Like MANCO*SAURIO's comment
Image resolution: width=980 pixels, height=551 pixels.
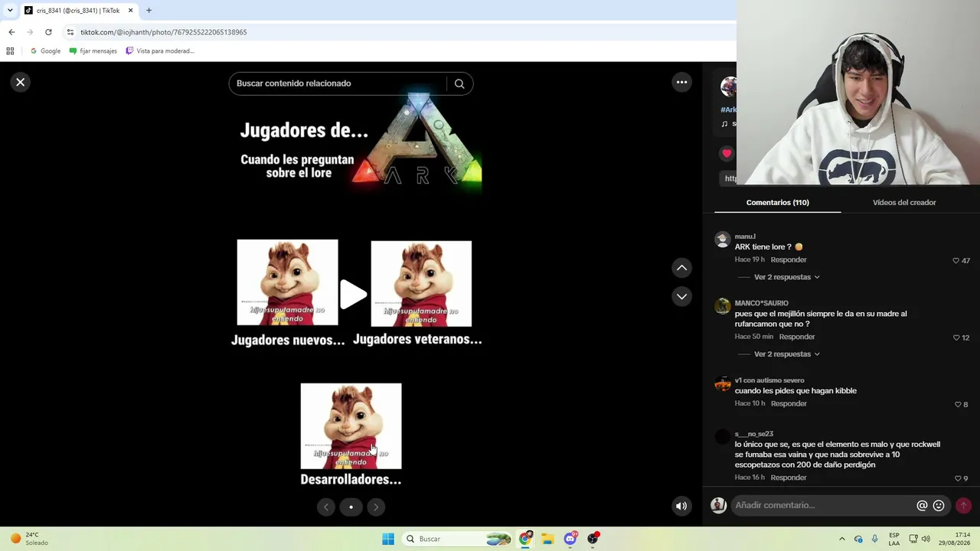[x=955, y=337]
